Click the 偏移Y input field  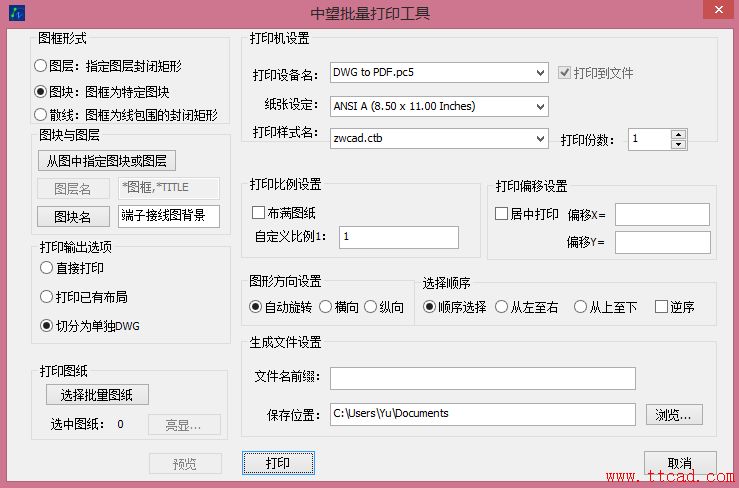coord(663,242)
